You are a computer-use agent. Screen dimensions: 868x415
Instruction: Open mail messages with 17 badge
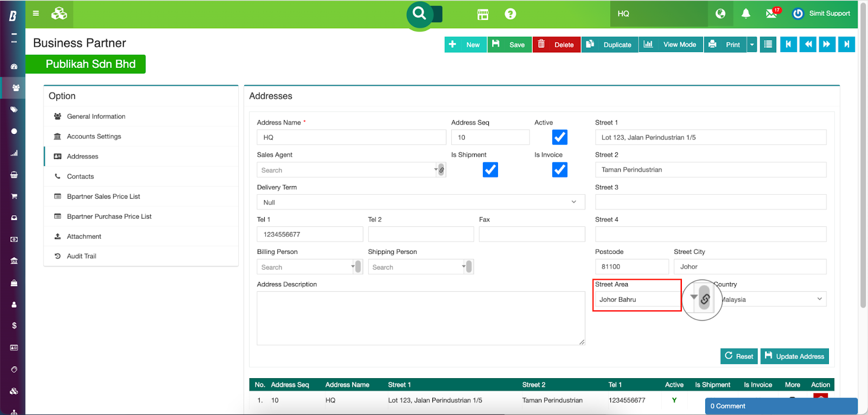pyautogui.click(x=773, y=13)
